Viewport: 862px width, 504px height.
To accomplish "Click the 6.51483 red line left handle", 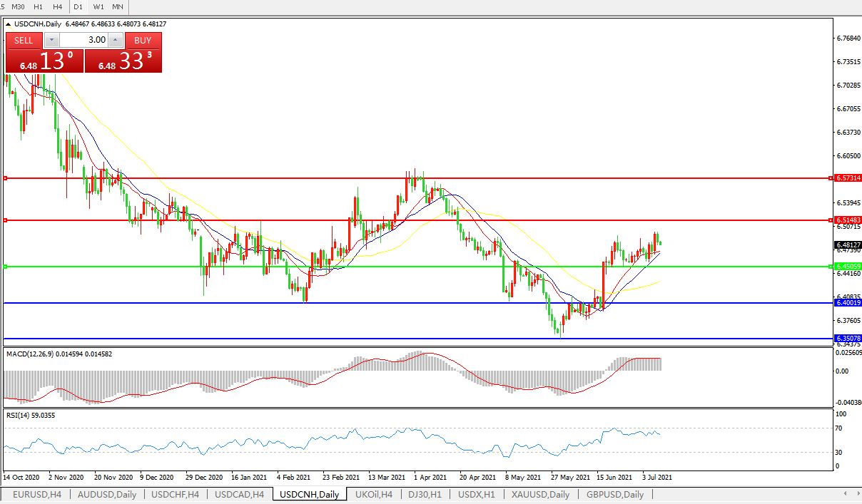I will 6,220.
